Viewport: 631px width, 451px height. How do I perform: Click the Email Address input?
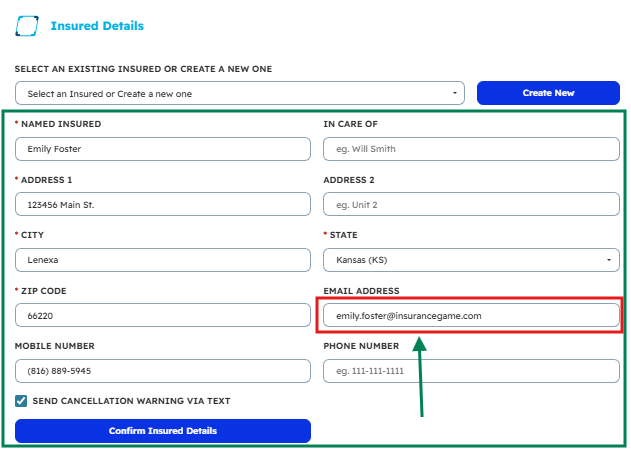coord(471,315)
